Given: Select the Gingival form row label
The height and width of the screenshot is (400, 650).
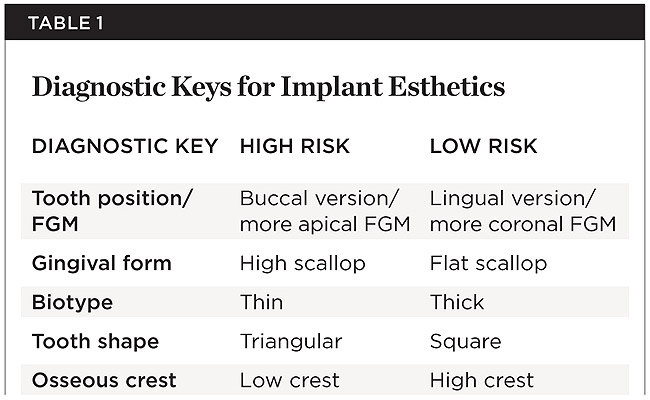Looking at the screenshot, I should (102, 263).
